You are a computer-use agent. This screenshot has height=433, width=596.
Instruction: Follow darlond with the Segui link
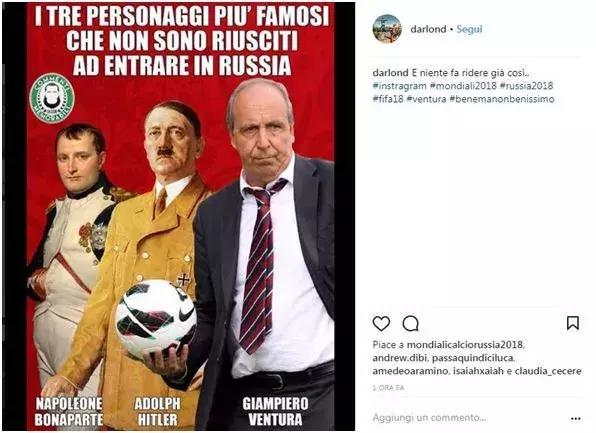469,29
